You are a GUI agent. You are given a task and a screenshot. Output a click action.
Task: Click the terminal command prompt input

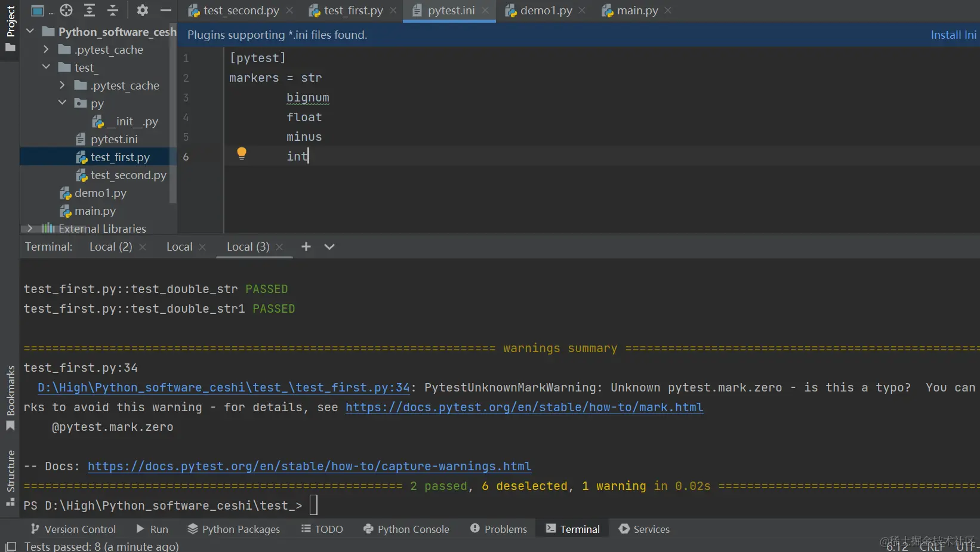[x=313, y=505]
